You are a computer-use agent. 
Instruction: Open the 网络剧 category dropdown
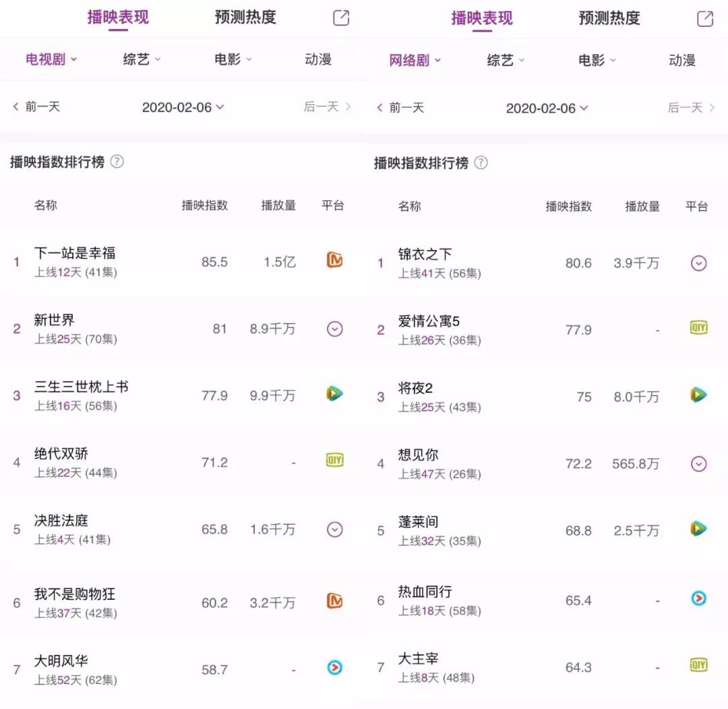pos(415,61)
